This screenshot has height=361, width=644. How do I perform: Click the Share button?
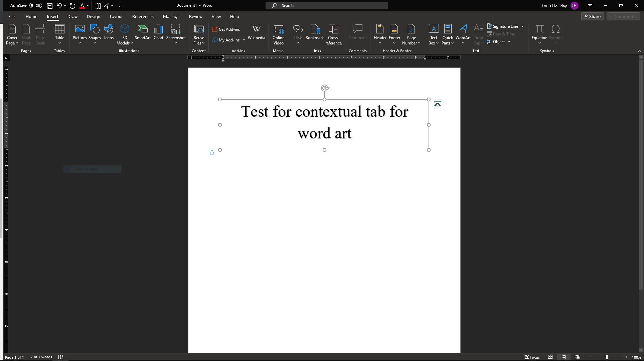coord(592,16)
